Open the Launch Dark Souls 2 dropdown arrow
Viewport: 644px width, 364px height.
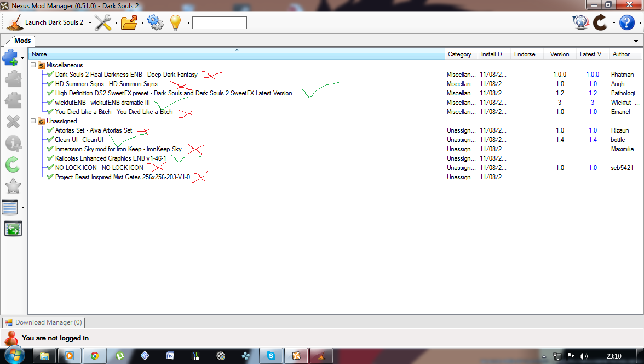tap(90, 22)
